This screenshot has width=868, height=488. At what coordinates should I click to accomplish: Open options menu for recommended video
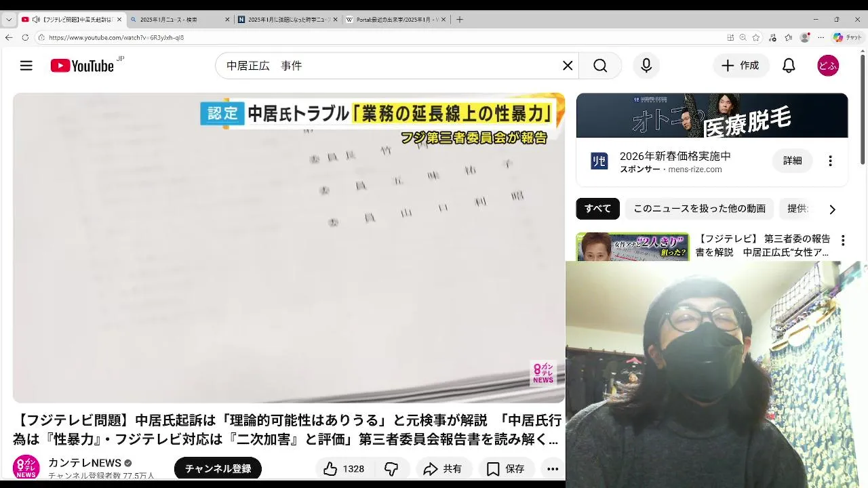tap(843, 241)
